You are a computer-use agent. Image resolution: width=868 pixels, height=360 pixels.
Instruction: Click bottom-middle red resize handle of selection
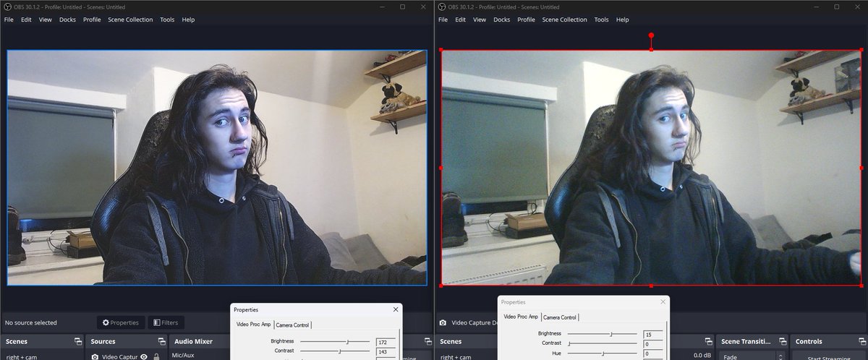(651, 285)
